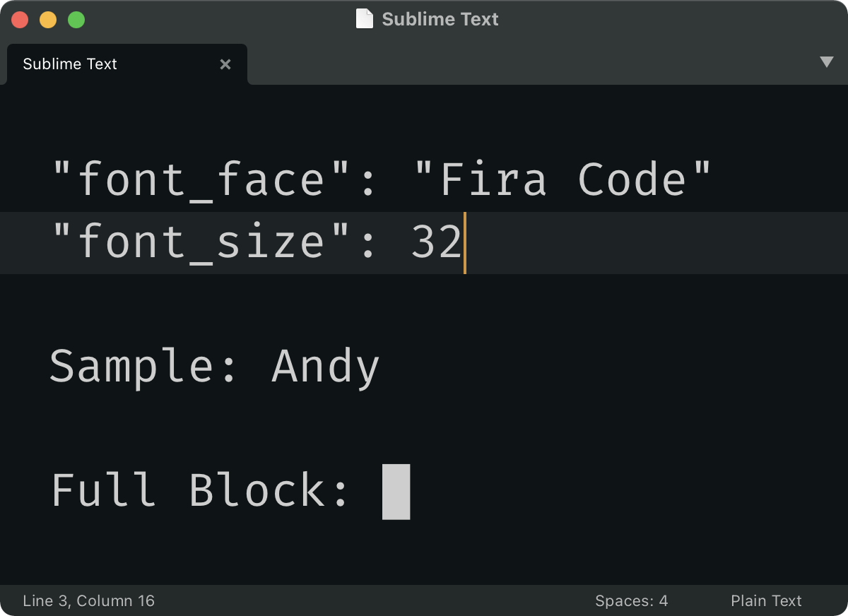
Task: Click the green fullscreen window button
Action: (76, 20)
